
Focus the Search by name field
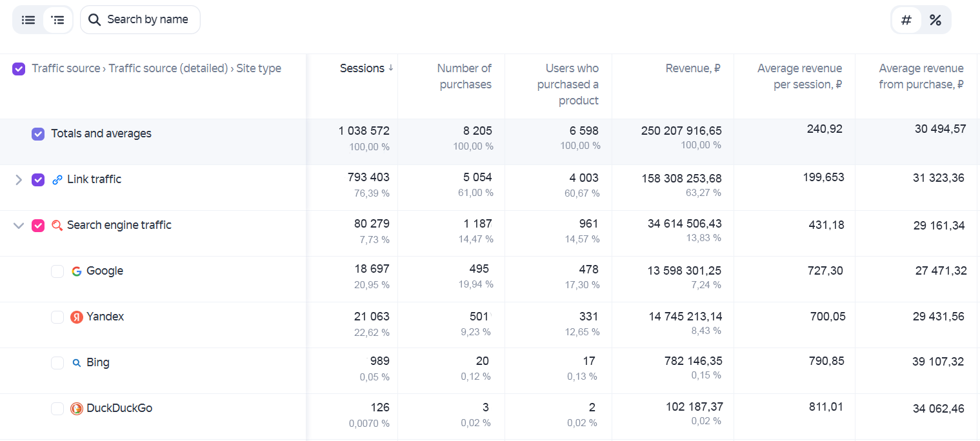(140, 20)
